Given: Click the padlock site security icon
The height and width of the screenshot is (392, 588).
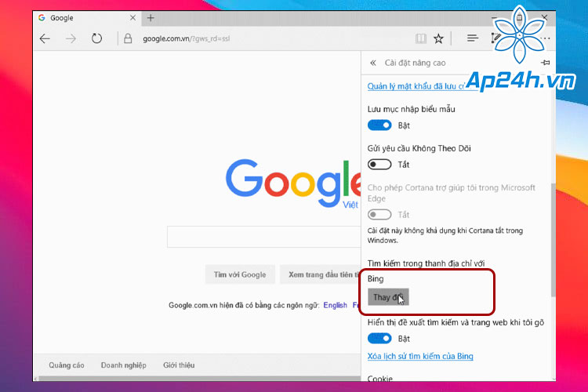Looking at the screenshot, I should pos(128,38).
